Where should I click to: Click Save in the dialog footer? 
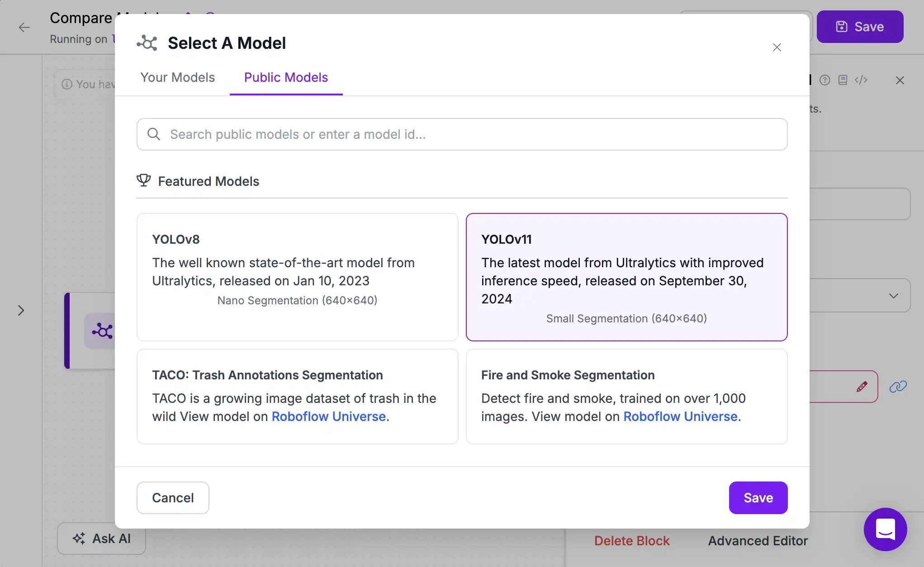tap(758, 498)
